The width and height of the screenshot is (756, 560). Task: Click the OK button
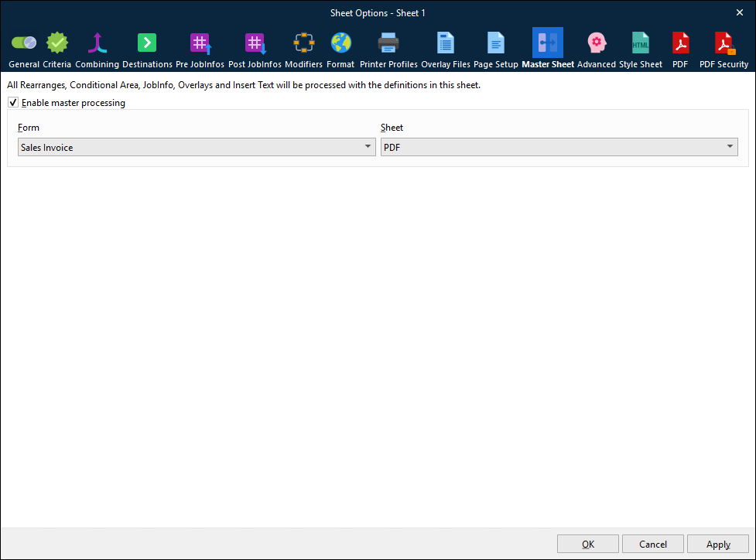(x=588, y=544)
